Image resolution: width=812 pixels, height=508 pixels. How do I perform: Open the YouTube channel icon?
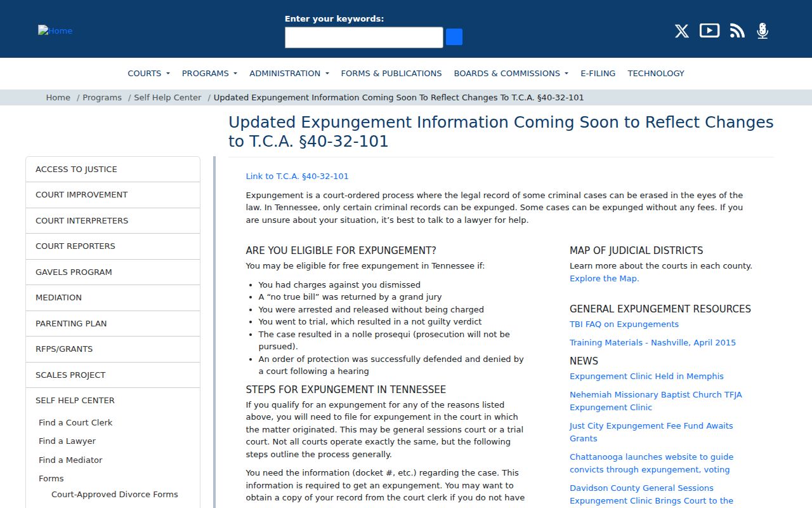click(709, 30)
